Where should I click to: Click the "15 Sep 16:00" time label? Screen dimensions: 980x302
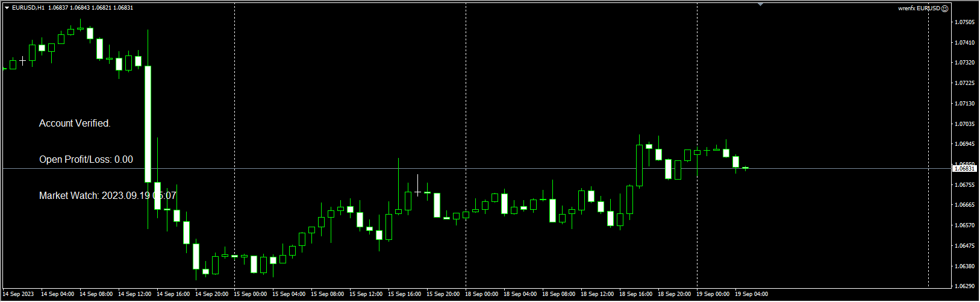[405, 294]
